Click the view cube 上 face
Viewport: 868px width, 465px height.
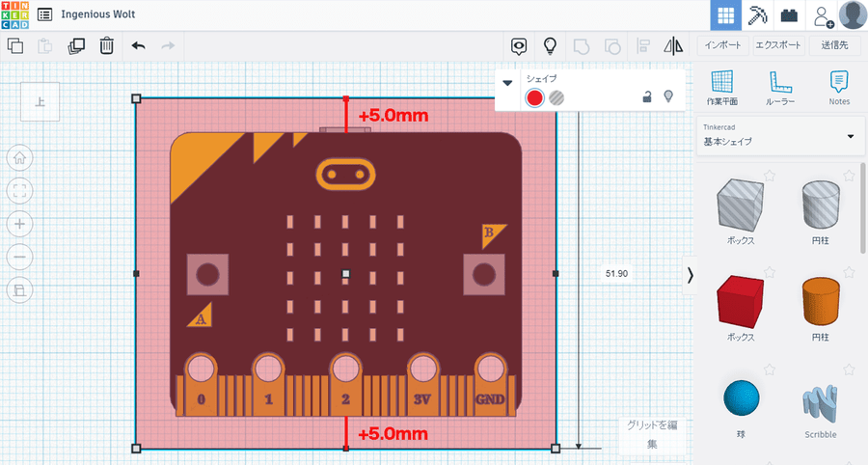[40, 102]
